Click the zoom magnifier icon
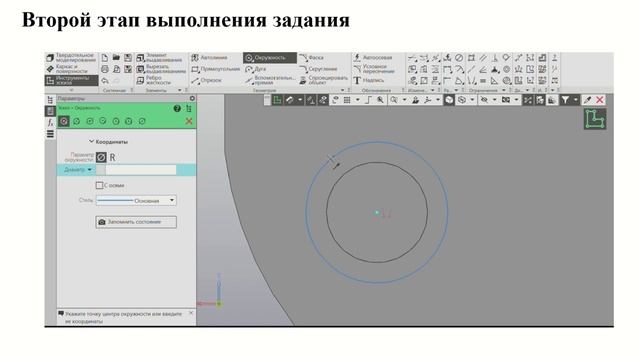The image size is (640, 360). pyautogui.click(x=380, y=100)
